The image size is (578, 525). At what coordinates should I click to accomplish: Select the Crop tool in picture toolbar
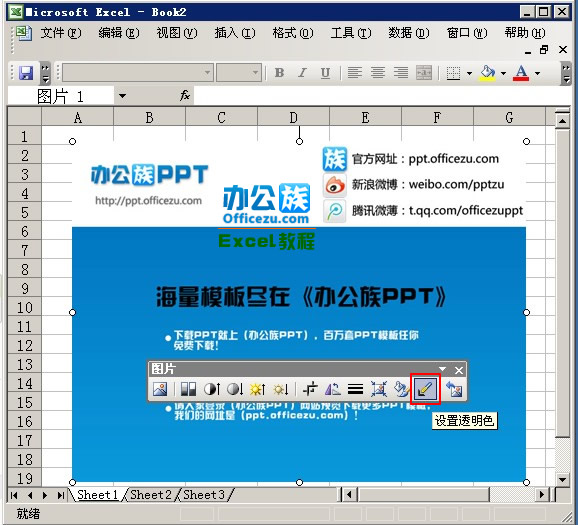[310, 389]
